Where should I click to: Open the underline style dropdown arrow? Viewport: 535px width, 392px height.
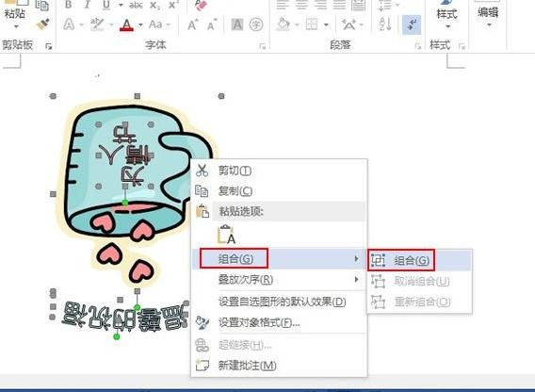pyautogui.click(x=121, y=5)
